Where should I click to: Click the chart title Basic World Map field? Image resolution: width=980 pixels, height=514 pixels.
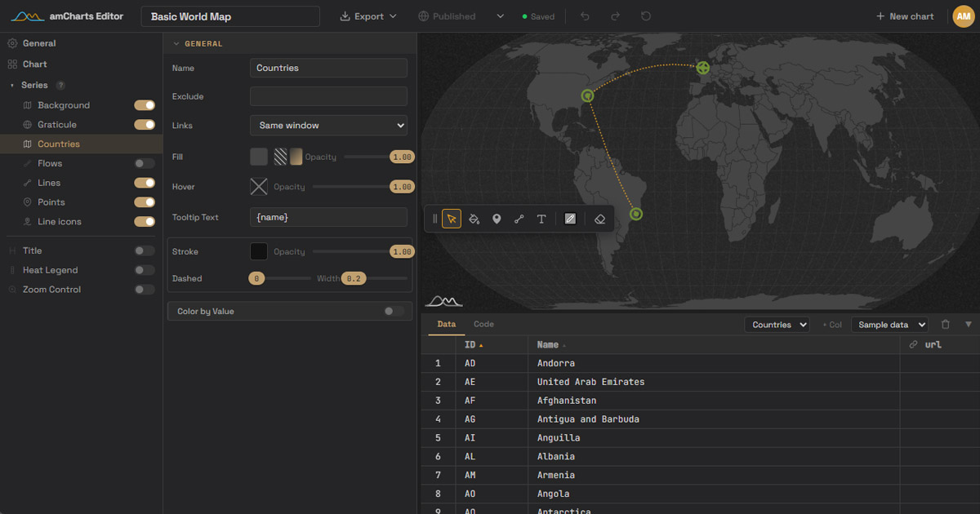tap(230, 16)
